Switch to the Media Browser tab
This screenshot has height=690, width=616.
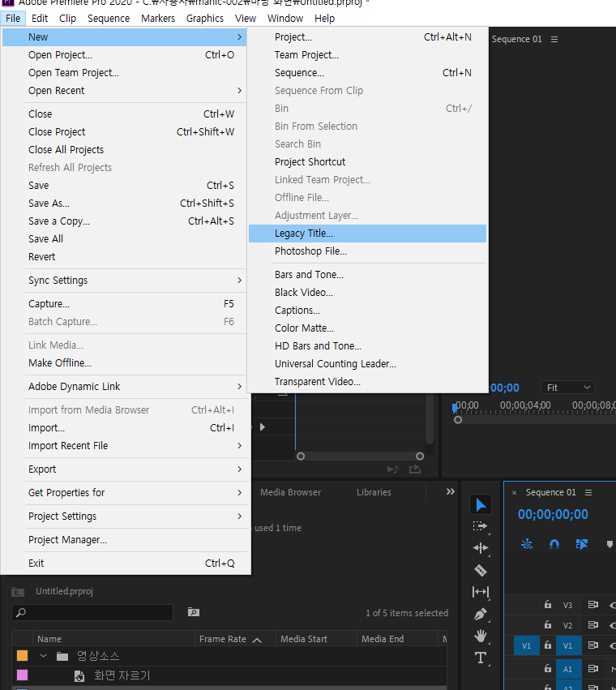click(290, 492)
